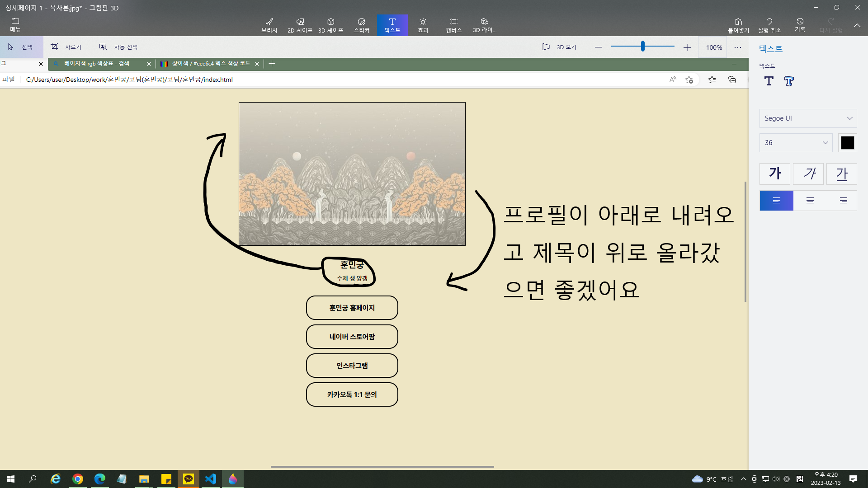Click the canvas vertical scrollbar
This screenshot has width=868, height=488.
coord(745,241)
